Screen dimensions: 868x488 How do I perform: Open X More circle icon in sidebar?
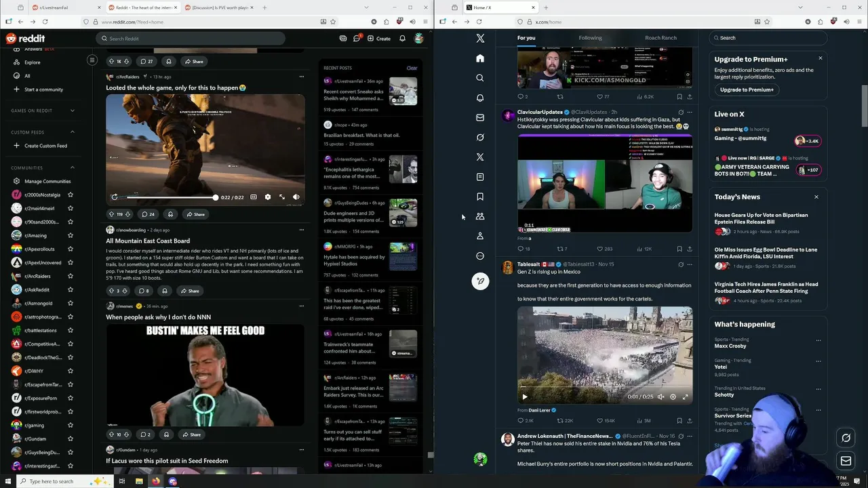[x=480, y=256]
